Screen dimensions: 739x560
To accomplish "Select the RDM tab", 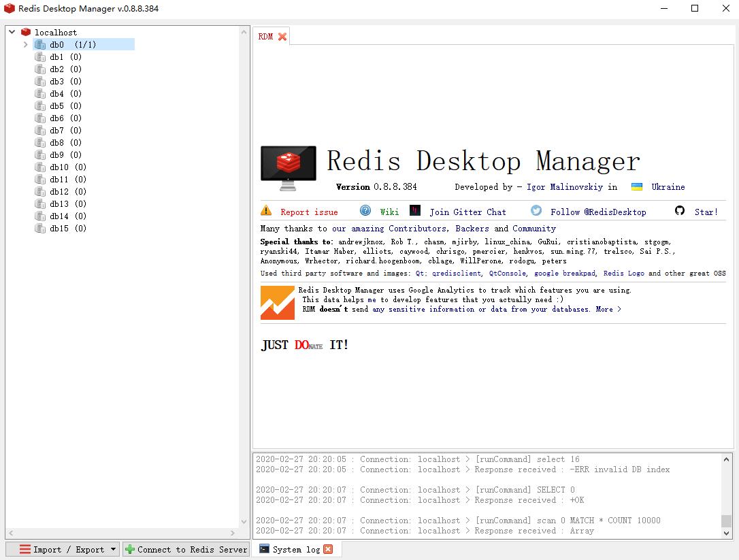I will tap(265, 37).
